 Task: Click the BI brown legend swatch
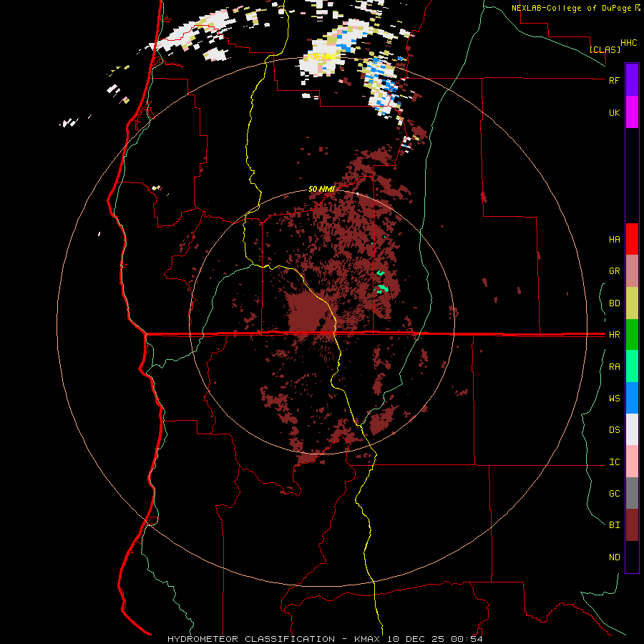(632, 525)
